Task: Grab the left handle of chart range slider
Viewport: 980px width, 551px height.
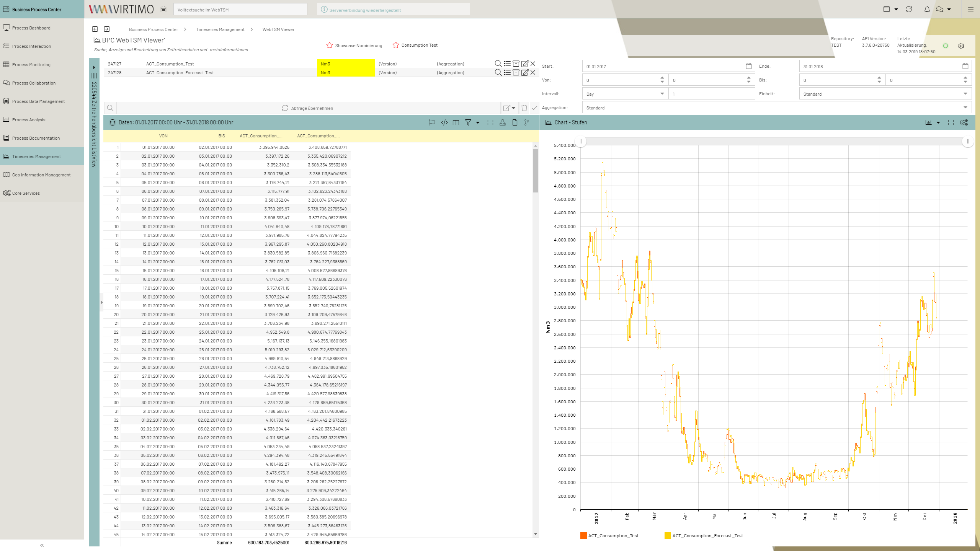Action: [x=581, y=142]
